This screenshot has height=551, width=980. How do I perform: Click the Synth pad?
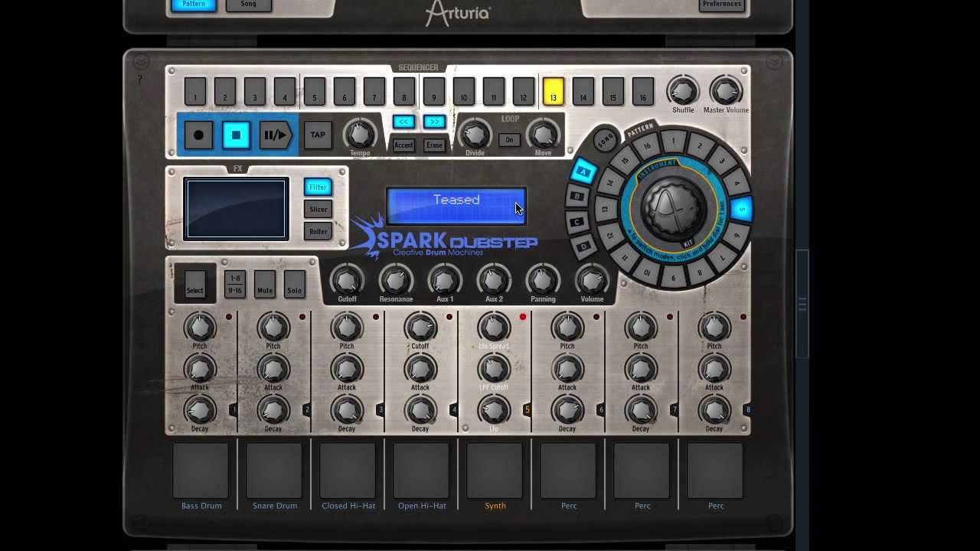pos(495,470)
